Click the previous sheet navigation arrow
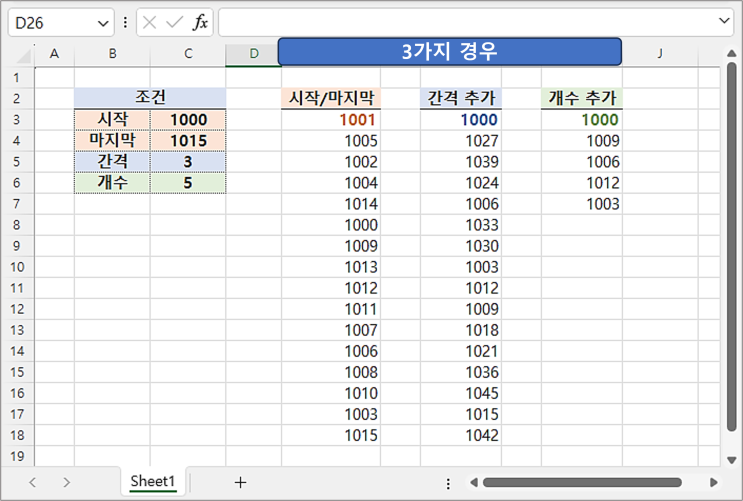This screenshot has width=743, height=501. click(32, 482)
